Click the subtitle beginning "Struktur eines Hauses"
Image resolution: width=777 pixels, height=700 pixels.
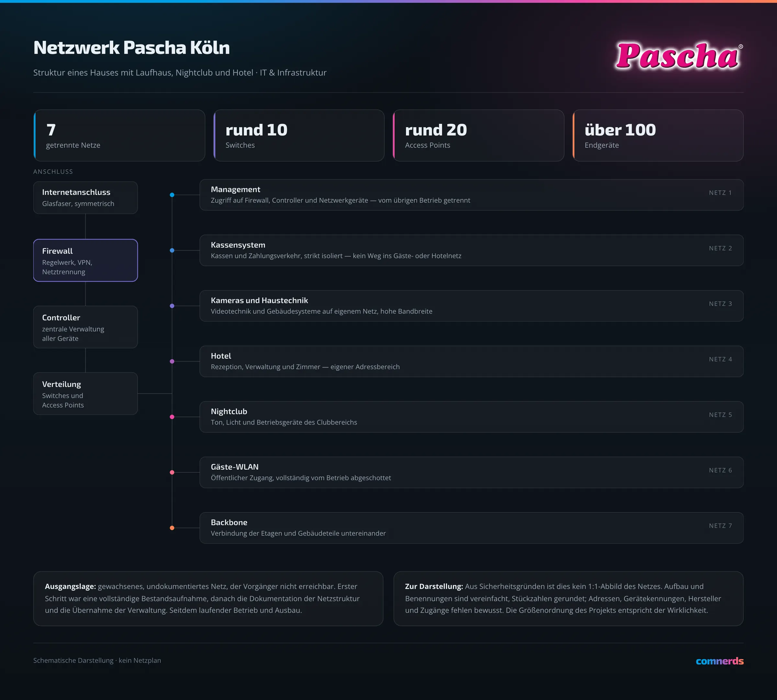pyautogui.click(x=180, y=73)
